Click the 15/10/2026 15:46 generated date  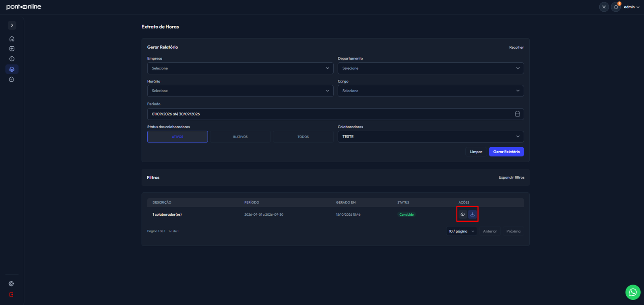click(348, 214)
